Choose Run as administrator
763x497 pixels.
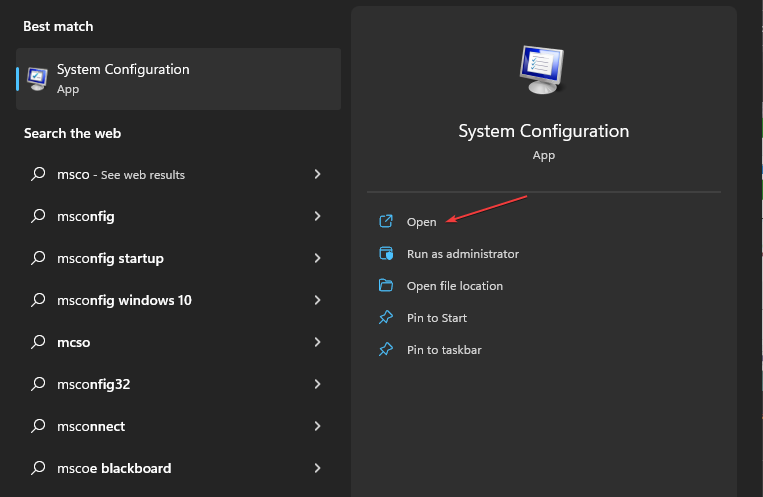click(462, 254)
